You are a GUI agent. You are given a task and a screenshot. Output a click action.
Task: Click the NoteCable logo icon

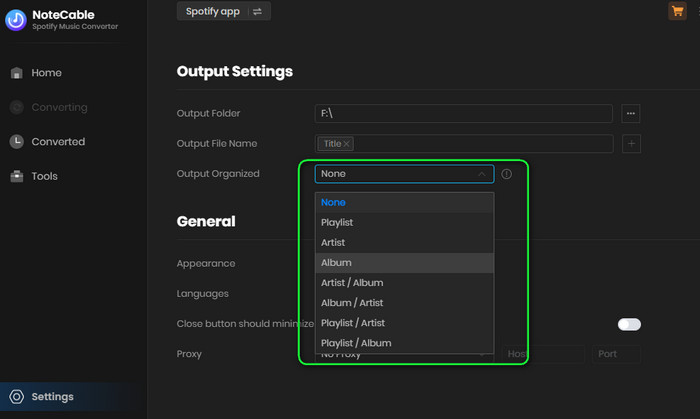(x=16, y=20)
